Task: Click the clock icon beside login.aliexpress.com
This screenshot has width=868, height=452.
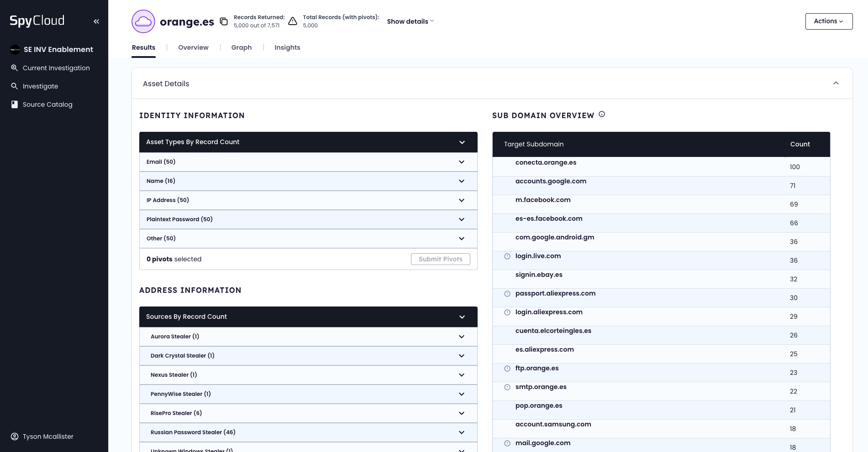Action: (507, 312)
